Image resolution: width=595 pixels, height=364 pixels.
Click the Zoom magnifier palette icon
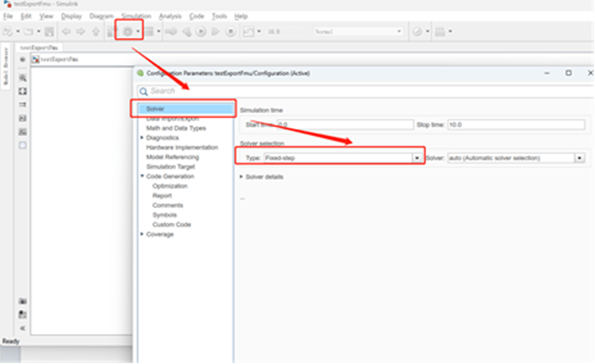coord(23,78)
